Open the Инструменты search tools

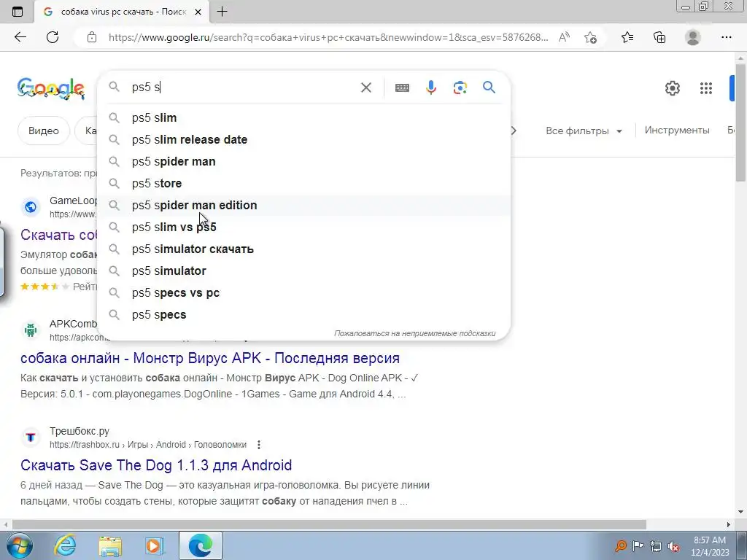tap(677, 130)
